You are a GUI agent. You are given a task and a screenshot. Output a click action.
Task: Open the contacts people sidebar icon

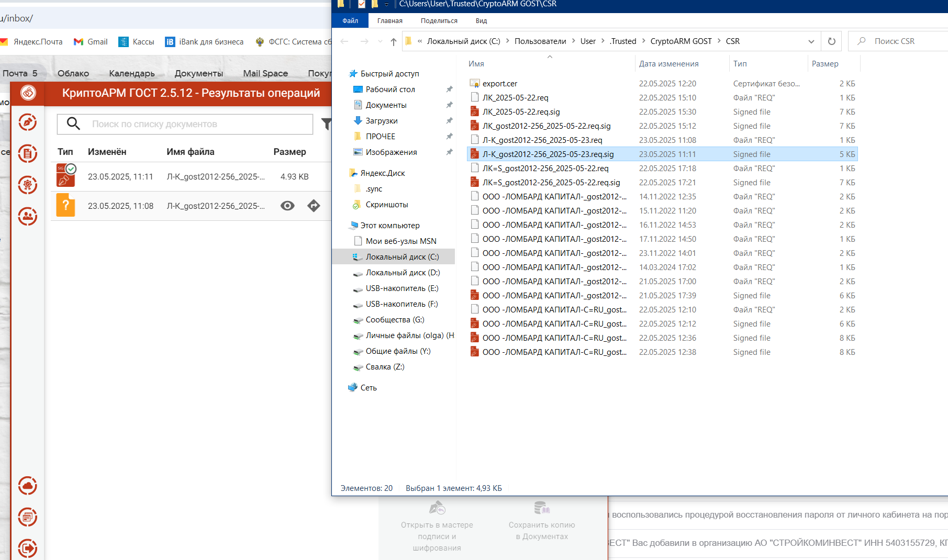tap(28, 216)
